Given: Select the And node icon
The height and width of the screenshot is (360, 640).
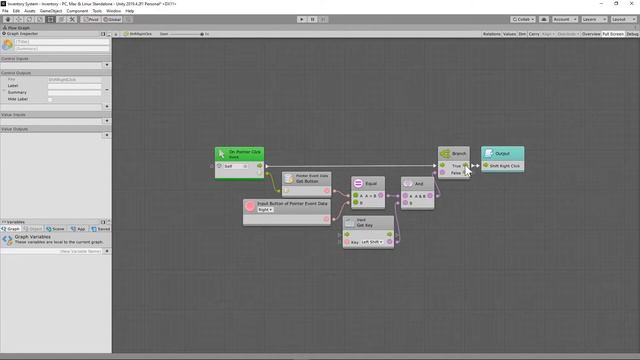Looking at the screenshot, I should tap(407, 184).
